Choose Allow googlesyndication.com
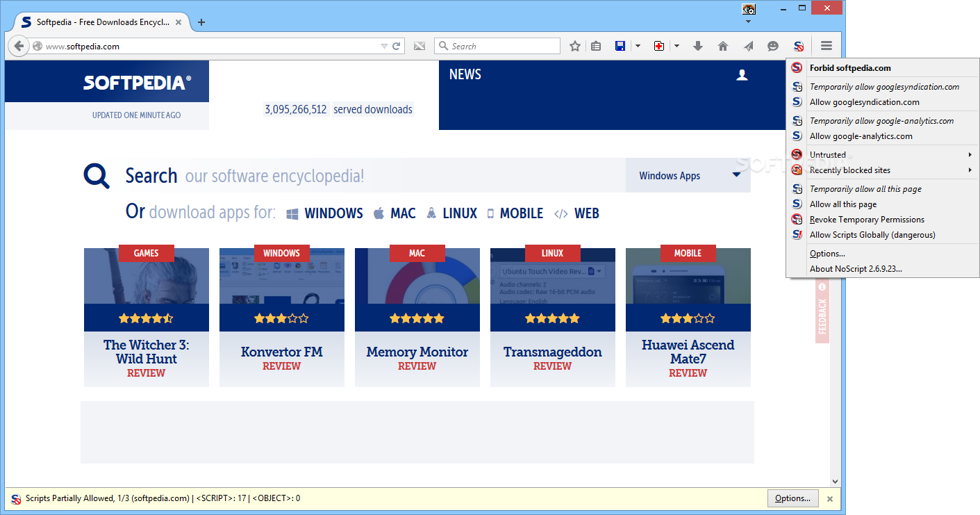 pyautogui.click(x=883, y=102)
